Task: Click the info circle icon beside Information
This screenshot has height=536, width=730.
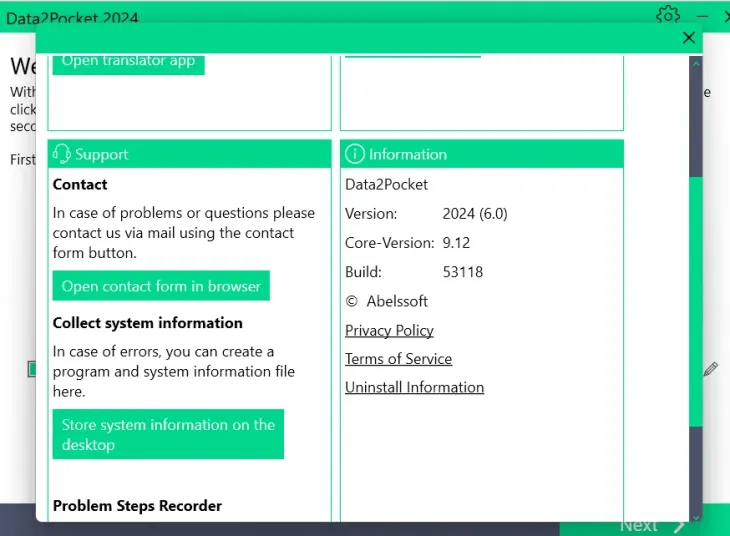Action: [355, 154]
